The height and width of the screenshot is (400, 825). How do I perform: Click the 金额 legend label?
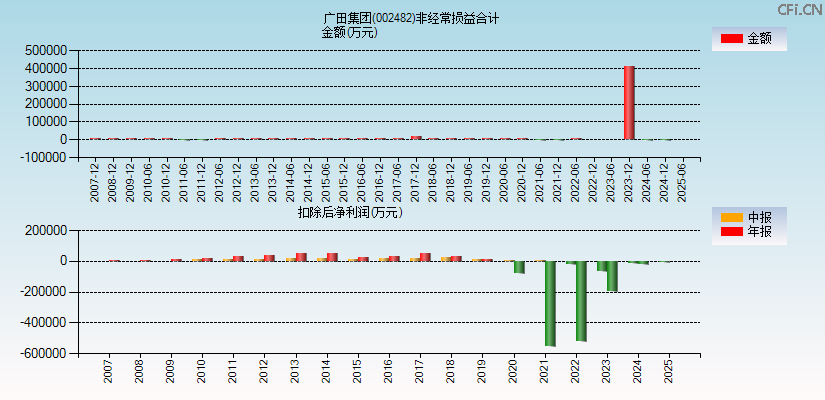tap(759, 38)
